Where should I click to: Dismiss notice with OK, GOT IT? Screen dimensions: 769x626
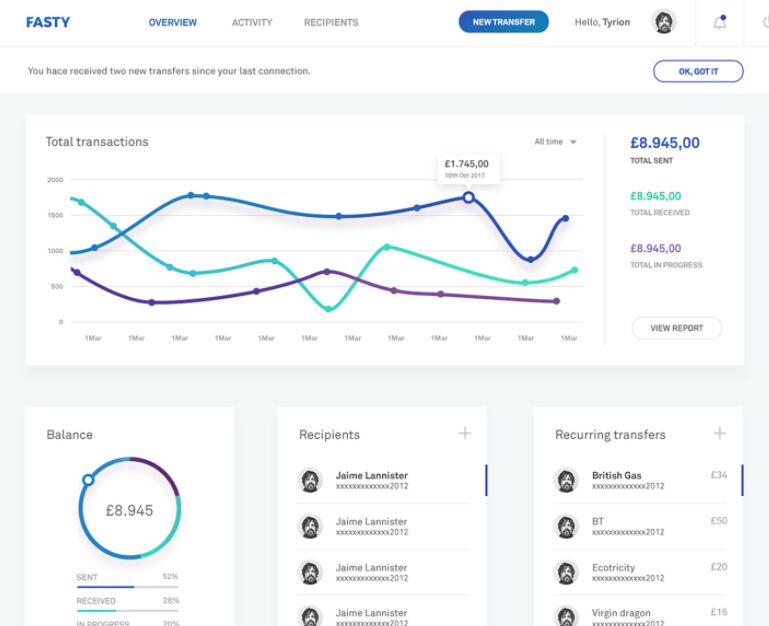(x=698, y=71)
